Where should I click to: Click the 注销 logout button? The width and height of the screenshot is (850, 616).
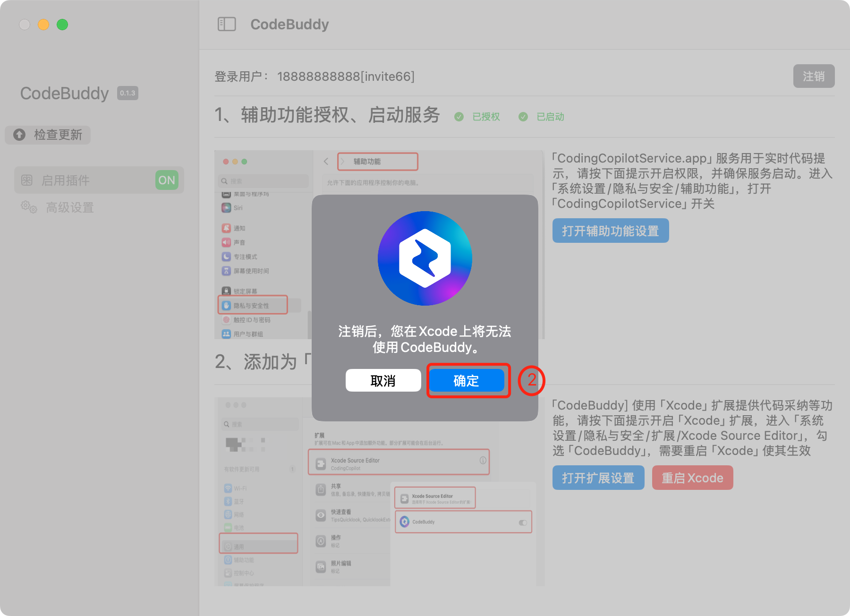coord(814,76)
